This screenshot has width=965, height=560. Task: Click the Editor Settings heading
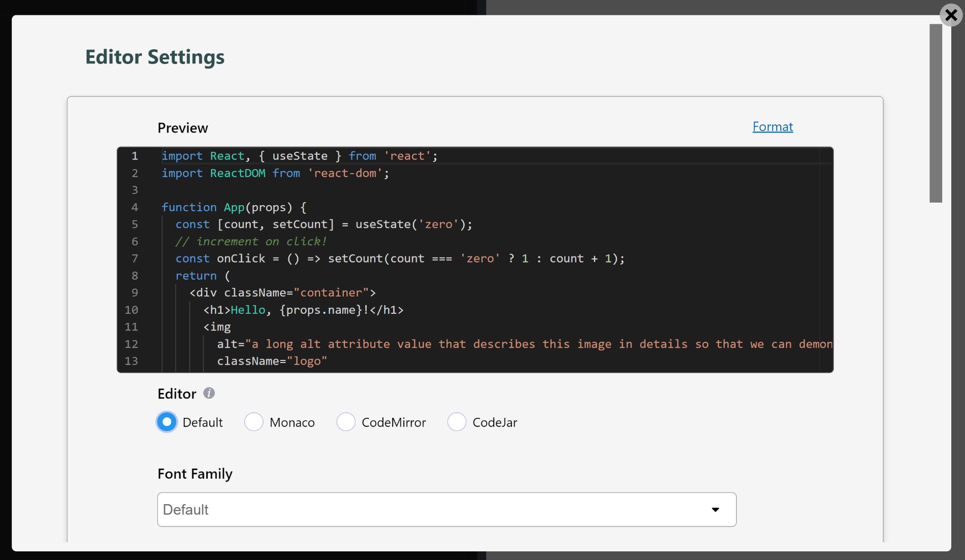[x=155, y=57]
